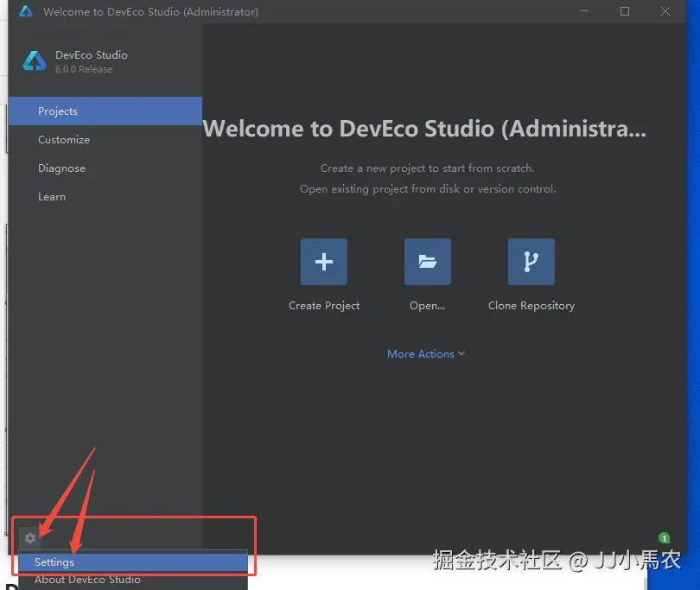Click the DevEco Studio name in sidebar
This screenshot has height=590, width=700.
click(92, 55)
